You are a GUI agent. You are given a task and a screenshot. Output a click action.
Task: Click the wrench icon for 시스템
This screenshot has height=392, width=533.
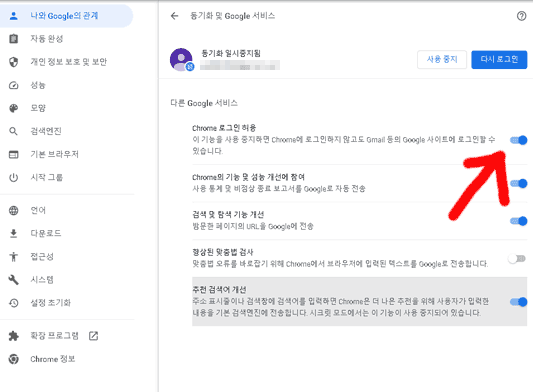point(14,279)
